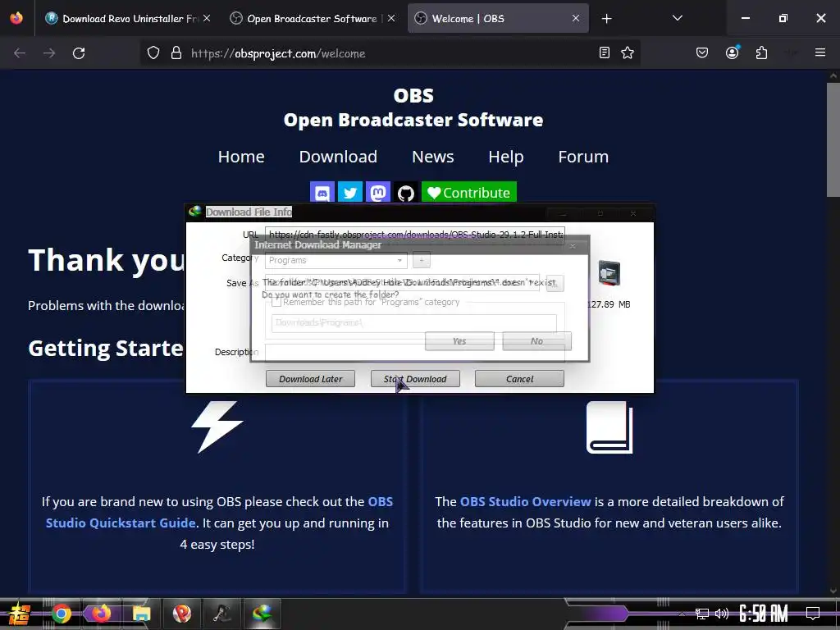Bookmark this page with the star

pyautogui.click(x=628, y=52)
